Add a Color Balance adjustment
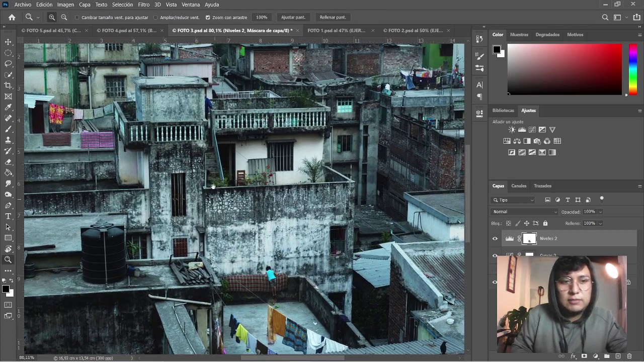Viewport: 644px width, 362px height. (x=517, y=141)
